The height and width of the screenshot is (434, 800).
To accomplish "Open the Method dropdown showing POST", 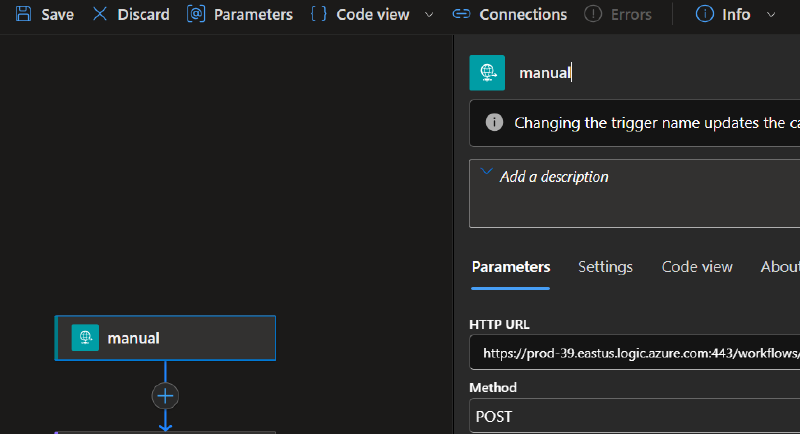I will (635, 416).
